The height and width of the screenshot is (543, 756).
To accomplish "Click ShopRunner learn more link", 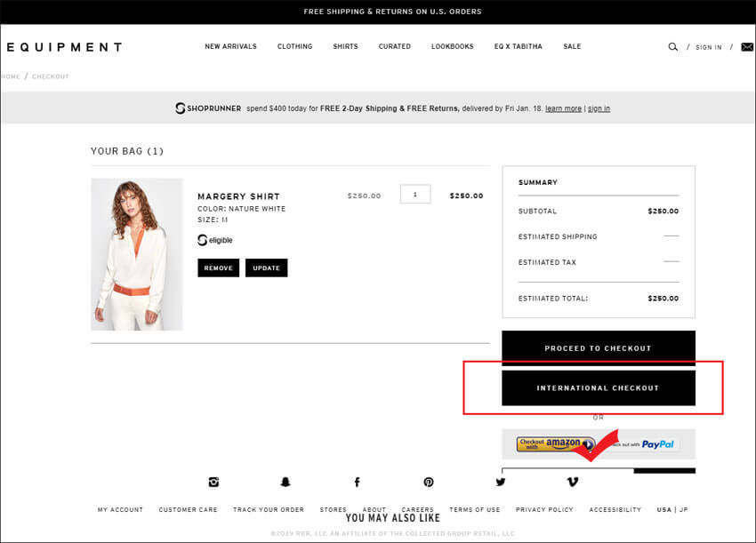I will tap(563, 108).
